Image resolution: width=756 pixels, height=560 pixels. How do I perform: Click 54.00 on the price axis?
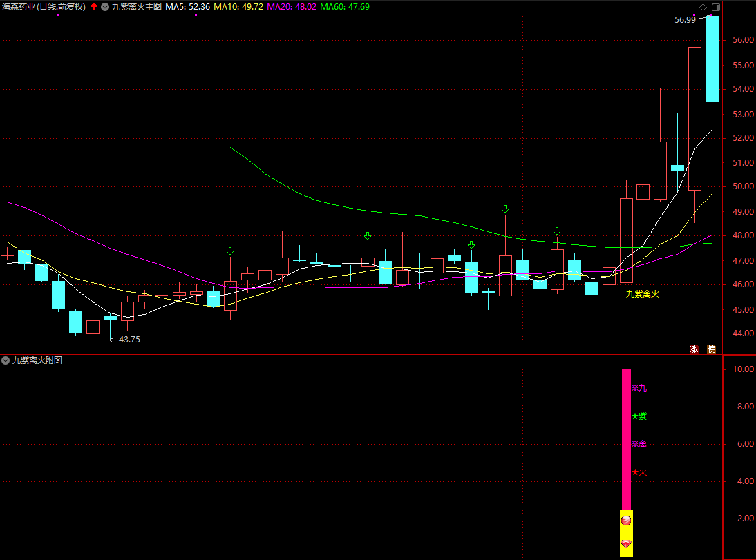coord(743,88)
